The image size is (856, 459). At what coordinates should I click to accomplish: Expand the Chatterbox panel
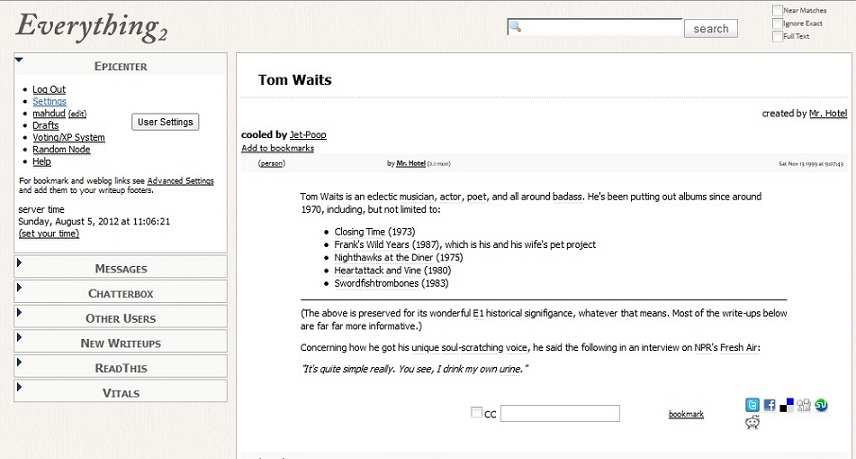click(19, 287)
